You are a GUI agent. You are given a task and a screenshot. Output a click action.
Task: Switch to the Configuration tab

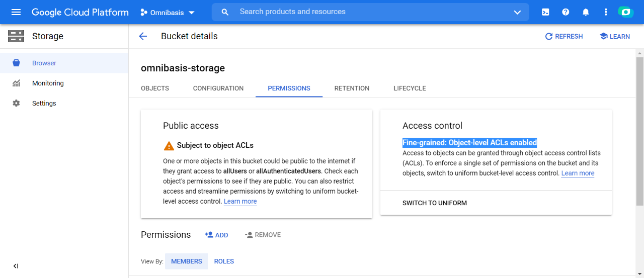tap(218, 88)
